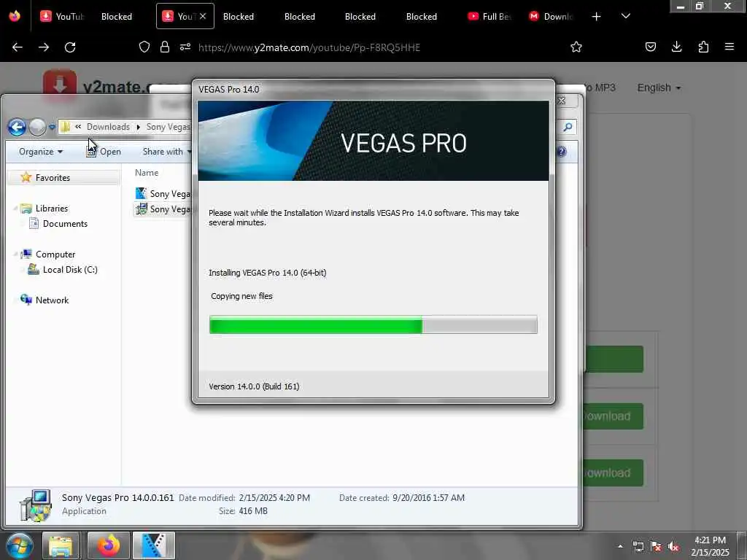Open the English language dropdown
The width and height of the screenshot is (747, 560).
[659, 88]
